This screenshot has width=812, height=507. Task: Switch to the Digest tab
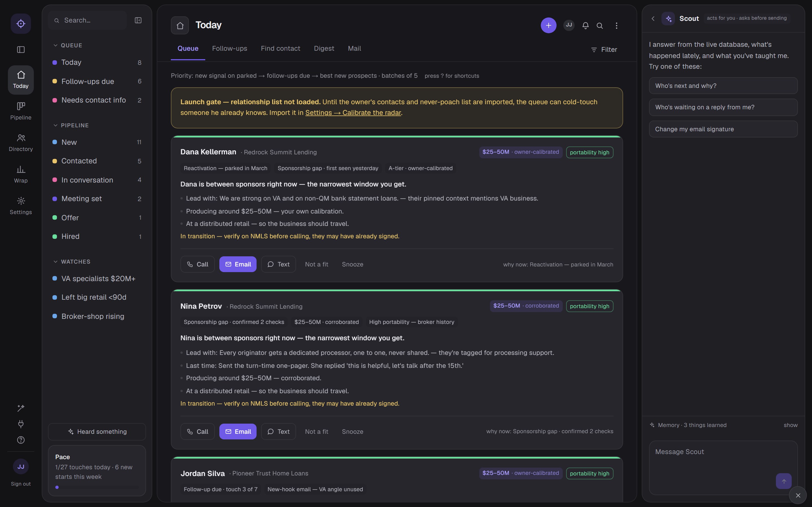point(324,49)
